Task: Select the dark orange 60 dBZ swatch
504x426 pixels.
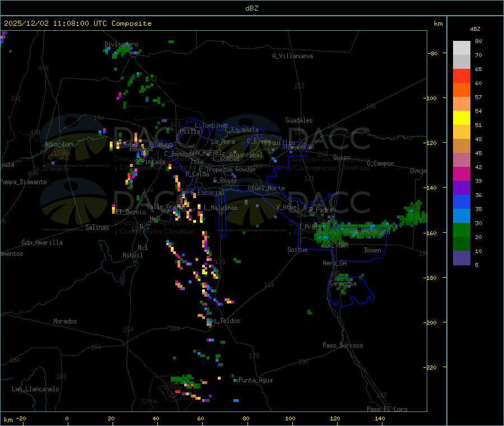Action: pos(461,90)
